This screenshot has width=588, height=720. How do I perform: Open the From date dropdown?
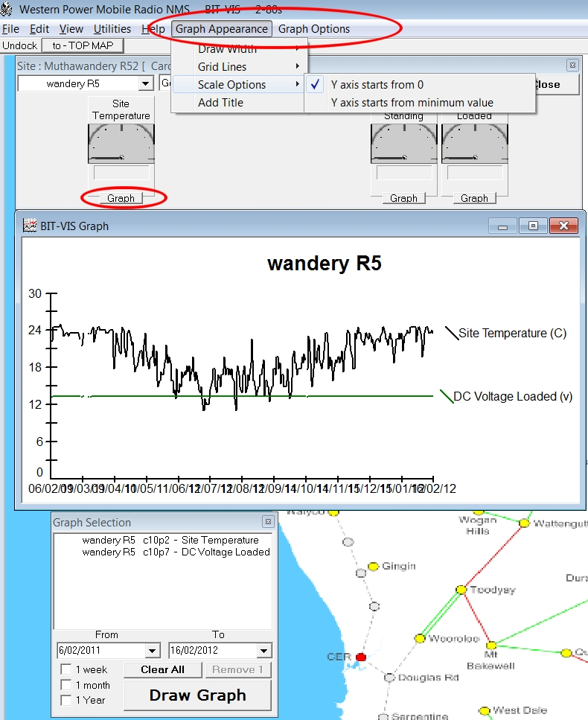(153, 651)
